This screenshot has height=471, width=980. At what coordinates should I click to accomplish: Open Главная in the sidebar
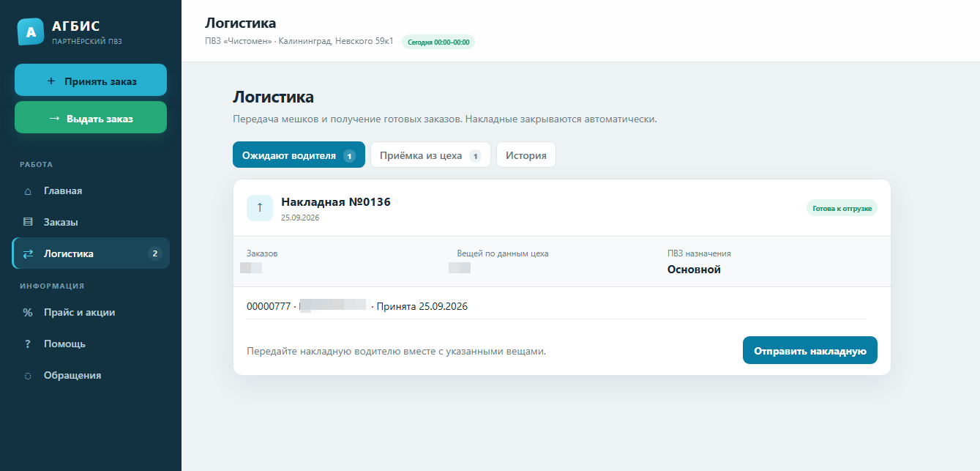coord(91,191)
